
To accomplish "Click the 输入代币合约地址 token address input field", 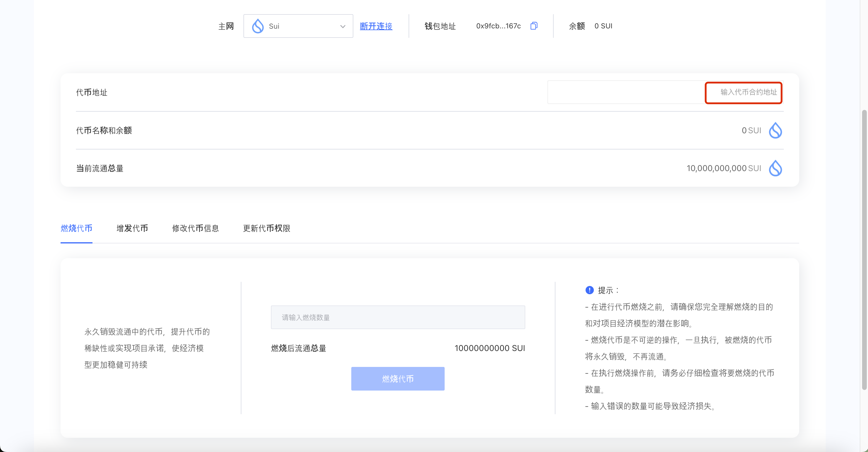I will (665, 92).
